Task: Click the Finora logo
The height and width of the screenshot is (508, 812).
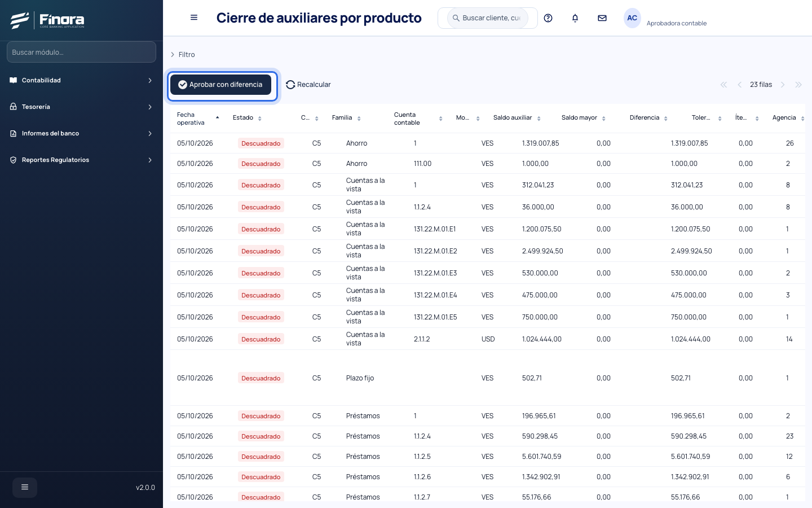Action: [x=47, y=20]
